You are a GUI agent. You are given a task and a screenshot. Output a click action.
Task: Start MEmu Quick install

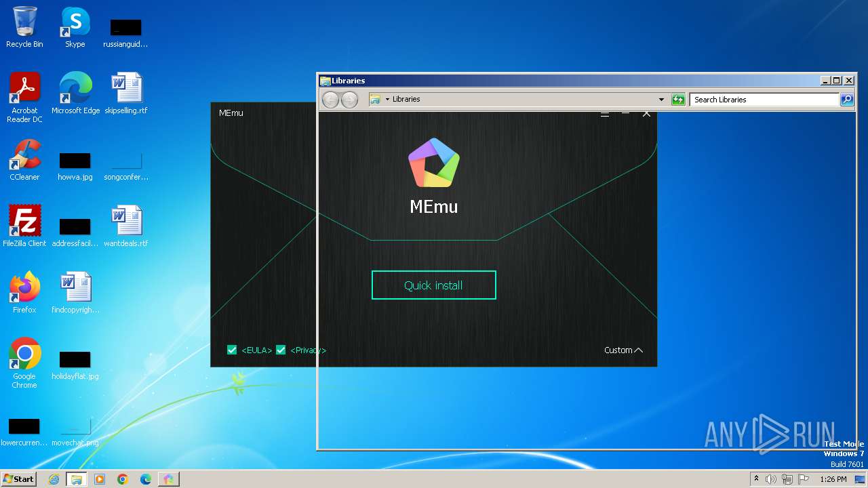(433, 285)
